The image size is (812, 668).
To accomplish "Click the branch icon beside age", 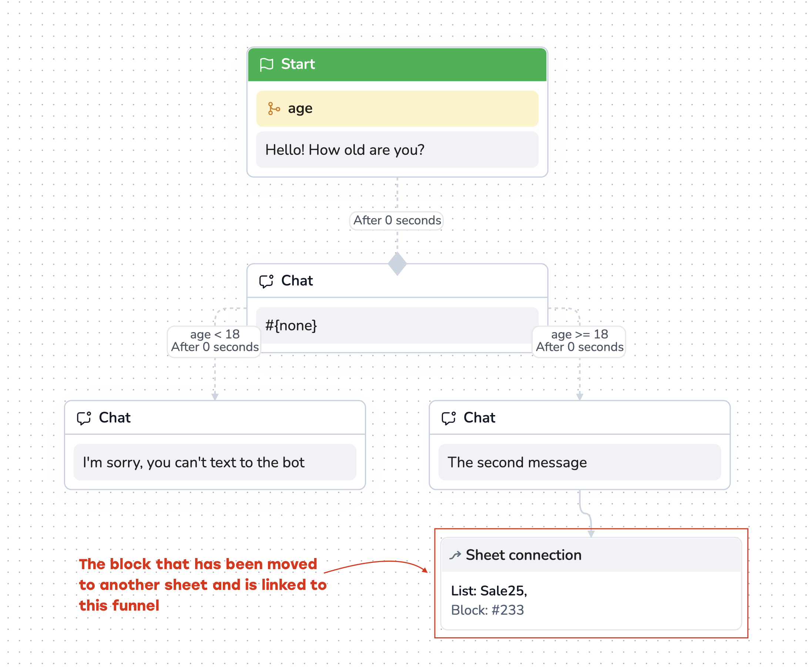I will tap(274, 108).
